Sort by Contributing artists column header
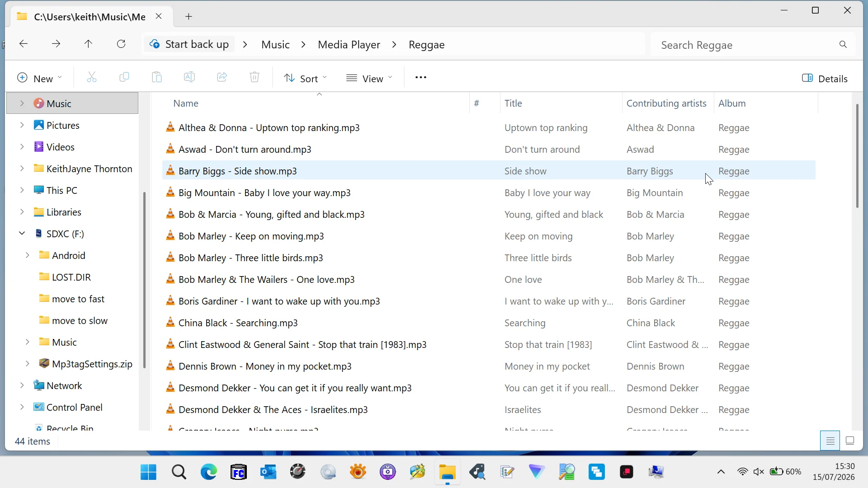 (667, 103)
